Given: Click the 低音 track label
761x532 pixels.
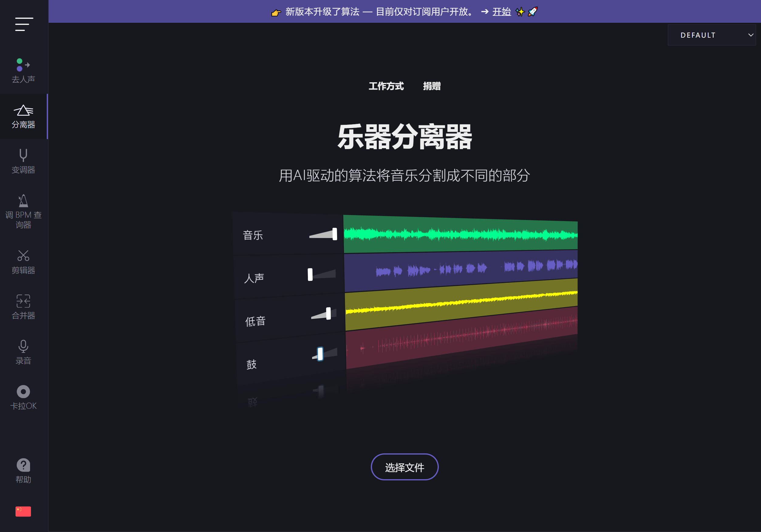Looking at the screenshot, I should pos(255,321).
